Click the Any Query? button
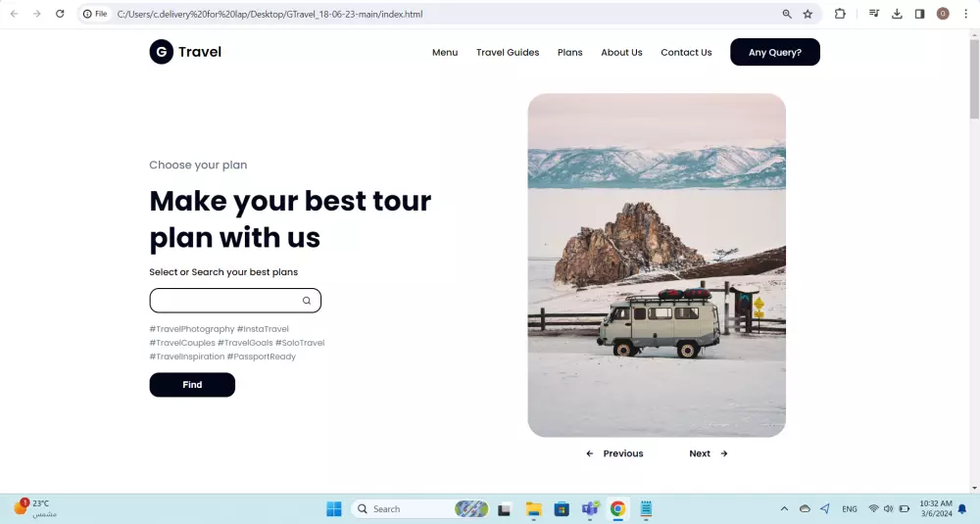This screenshot has width=980, height=524. (x=775, y=52)
